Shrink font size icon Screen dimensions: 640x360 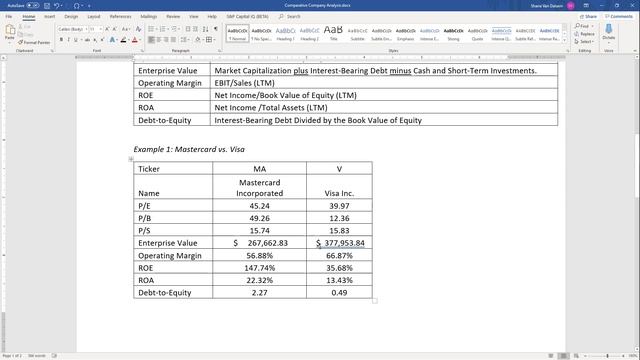pos(114,29)
